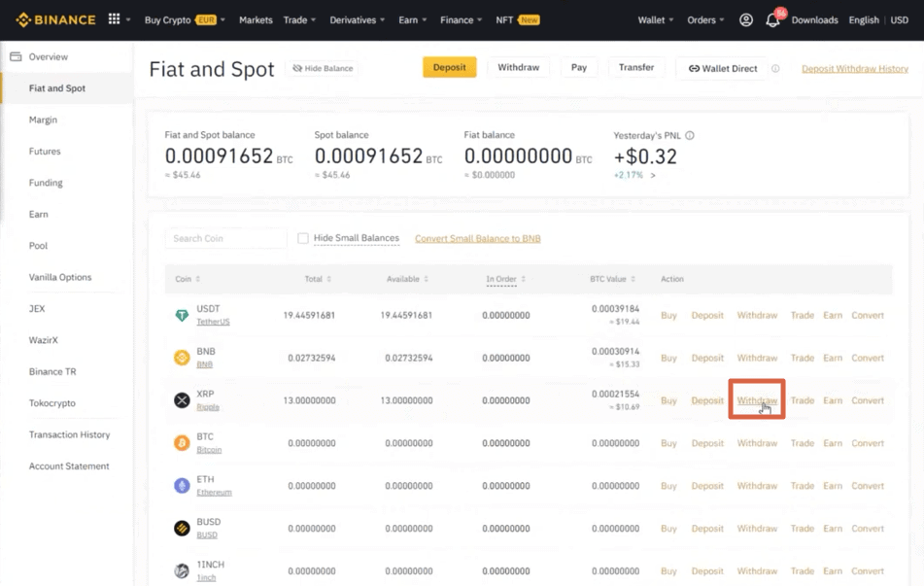924x586 pixels.
Task: Open the user profile icon
Action: [x=745, y=20]
